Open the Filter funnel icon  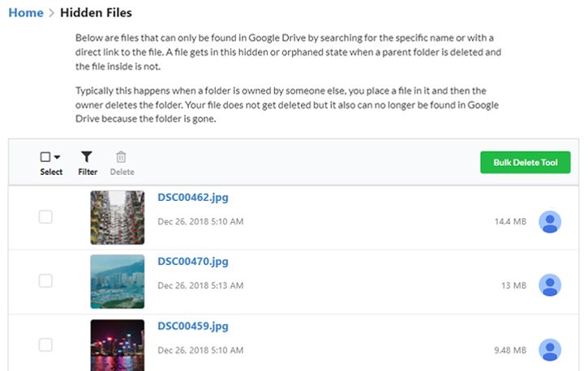click(87, 157)
